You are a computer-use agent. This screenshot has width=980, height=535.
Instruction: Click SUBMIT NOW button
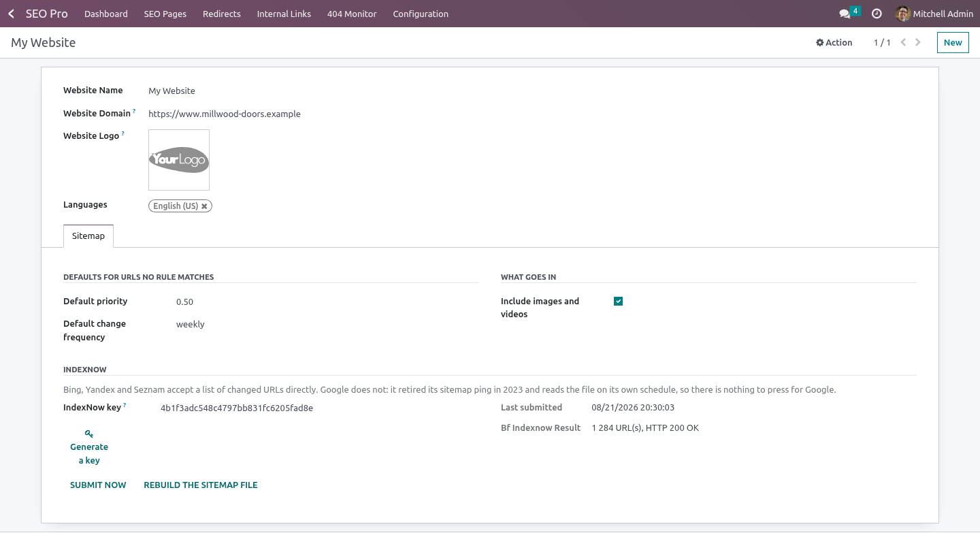coord(98,485)
